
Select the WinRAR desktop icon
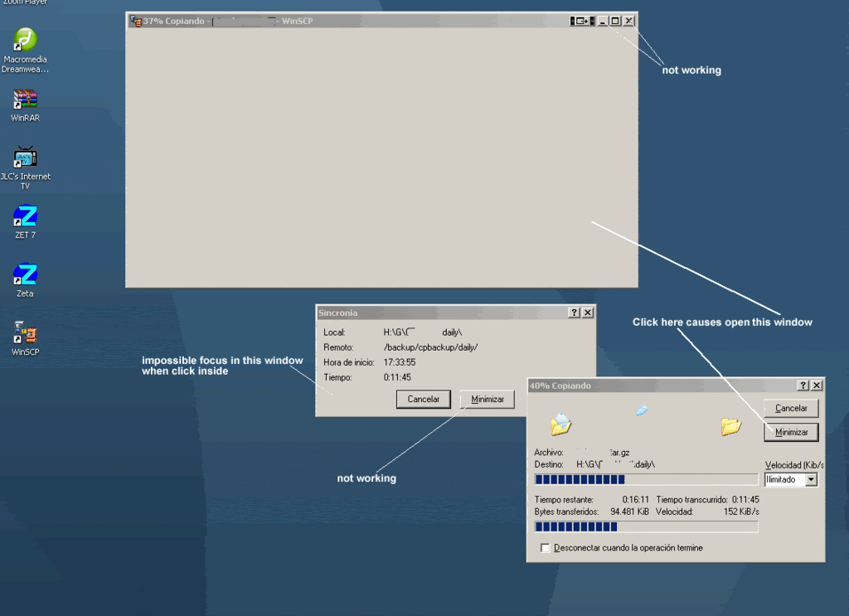click(x=25, y=99)
